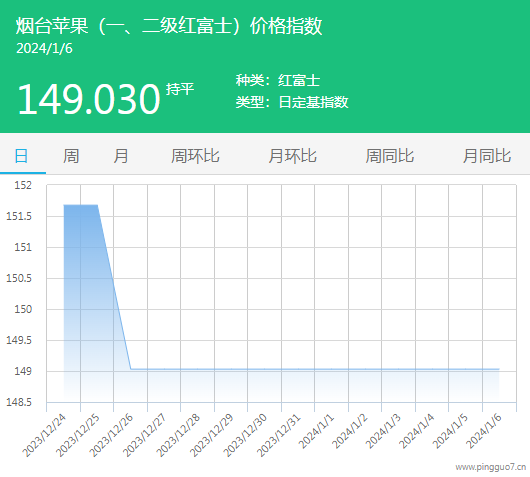530x477 pixels.
Task: Select the 月同比 tab
Action: (x=487, y=156)
